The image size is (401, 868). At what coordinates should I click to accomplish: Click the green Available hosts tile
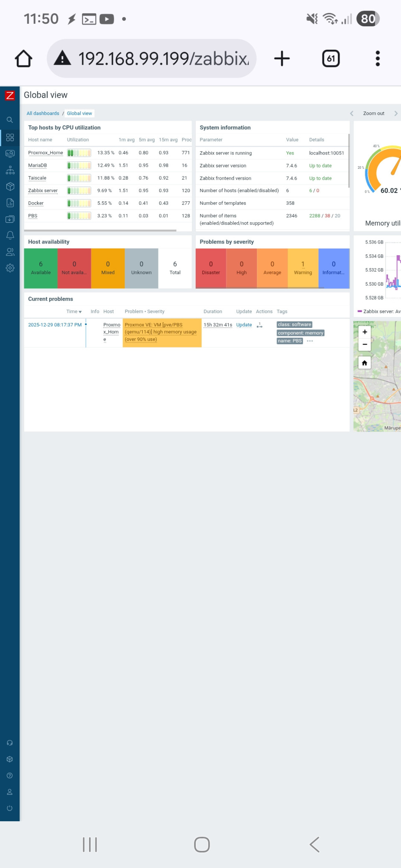(x=41, y=268)
